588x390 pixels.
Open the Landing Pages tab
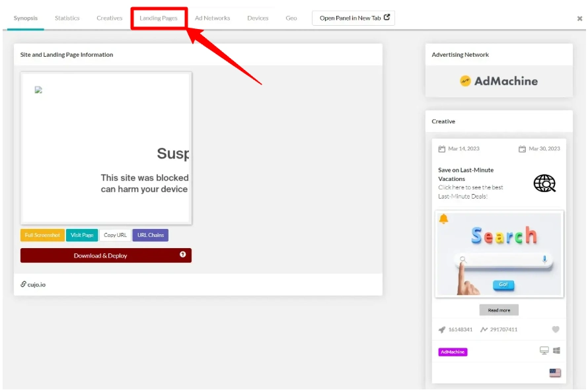(x=159, y=18)
